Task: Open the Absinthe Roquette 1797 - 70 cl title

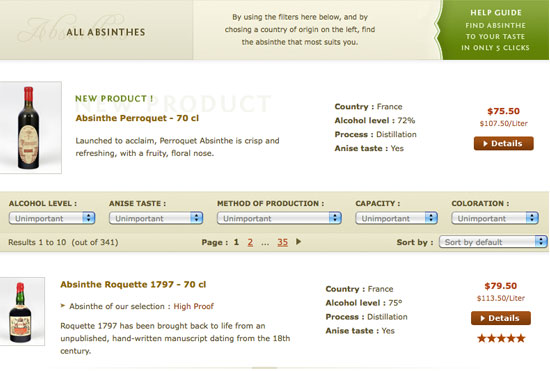Action: (133, 284)
